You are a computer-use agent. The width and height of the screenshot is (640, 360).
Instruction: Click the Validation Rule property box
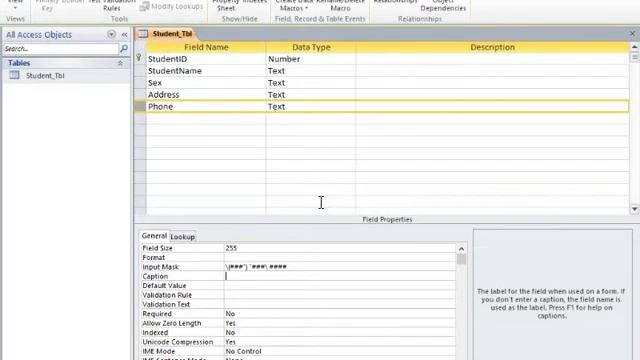tap(340, 295)
